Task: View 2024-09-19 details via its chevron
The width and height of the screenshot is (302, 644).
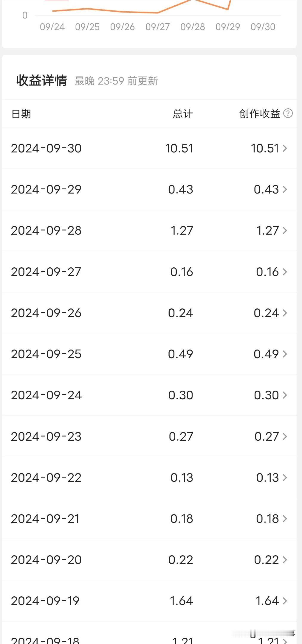Action: pos(285,601)
